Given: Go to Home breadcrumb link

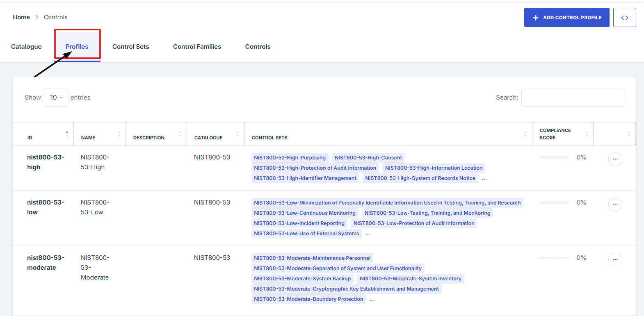Looking at the screenshot, I should coord(21,17).
